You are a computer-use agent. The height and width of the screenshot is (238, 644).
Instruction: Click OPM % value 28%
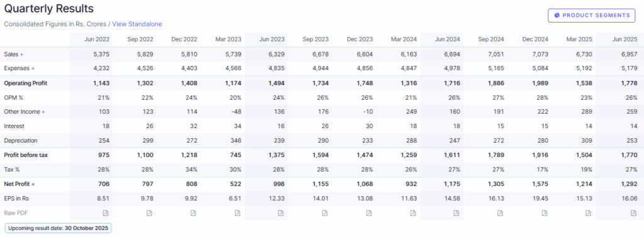[x=543, y=98]
